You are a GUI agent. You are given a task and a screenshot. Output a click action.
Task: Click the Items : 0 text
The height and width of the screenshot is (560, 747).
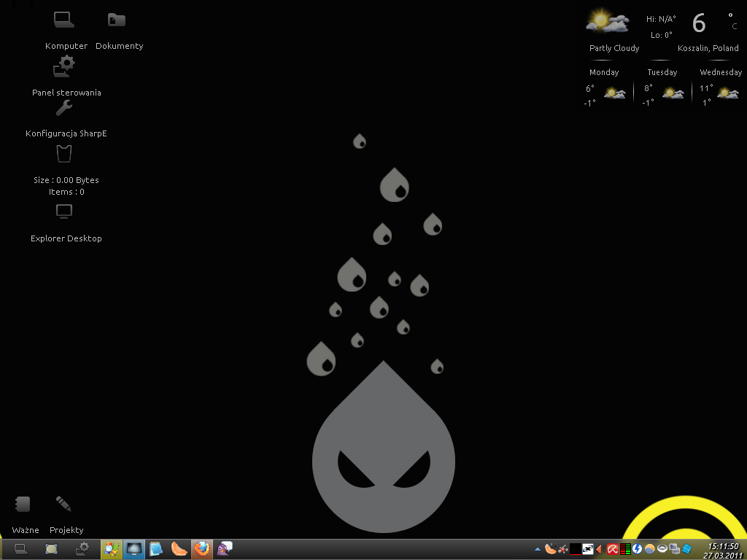[66, 192]
